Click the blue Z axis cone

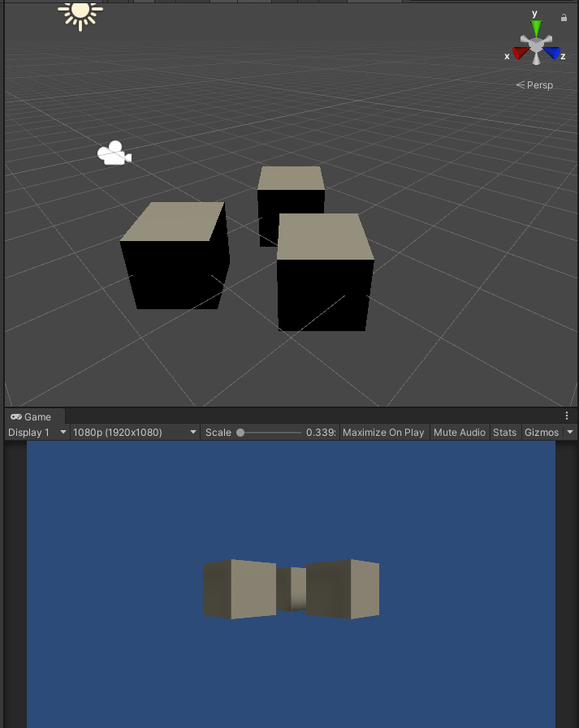click(x=552, y=54)
